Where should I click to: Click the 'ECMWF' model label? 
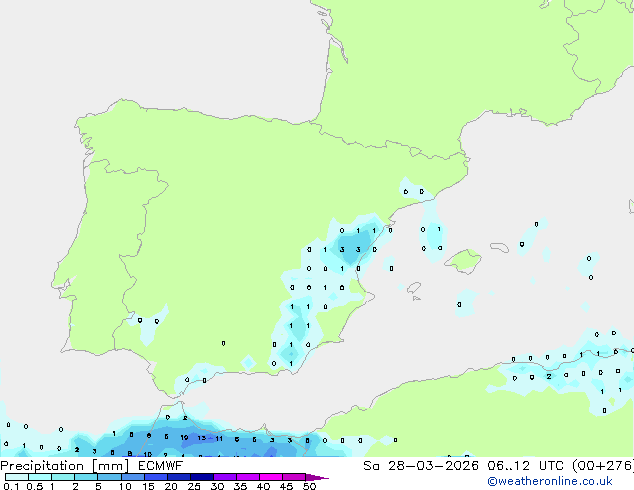coord(160,465)
